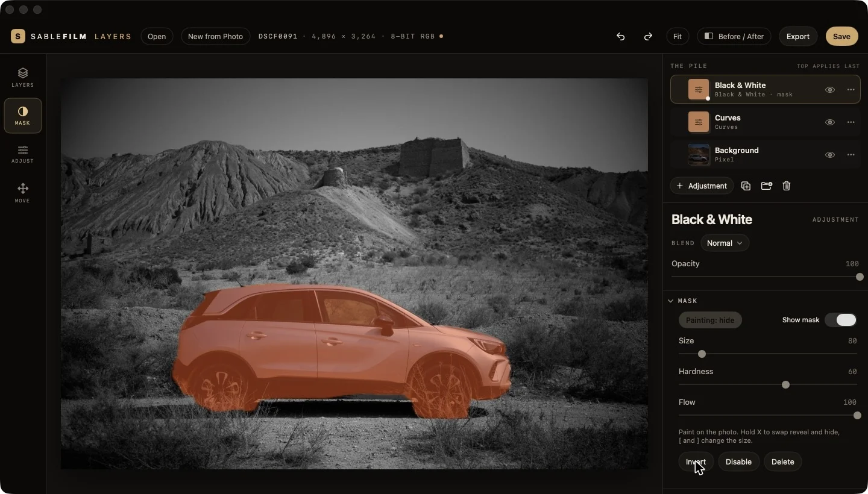Select the Mask tool in the sidebar
The image size is (868, 494).
[22, 115]
